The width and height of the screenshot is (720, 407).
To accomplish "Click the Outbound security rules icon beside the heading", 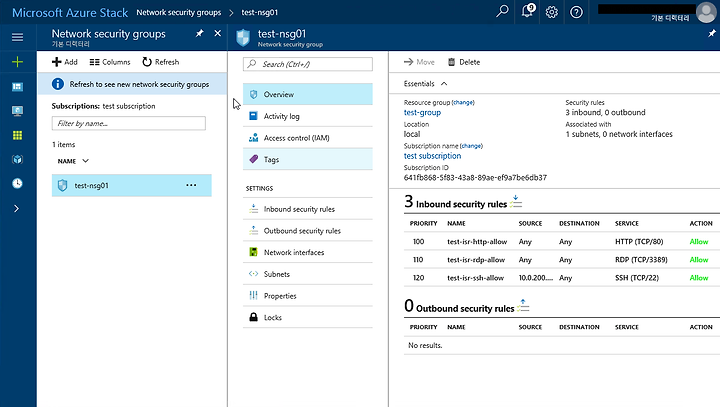I will 523,305.
